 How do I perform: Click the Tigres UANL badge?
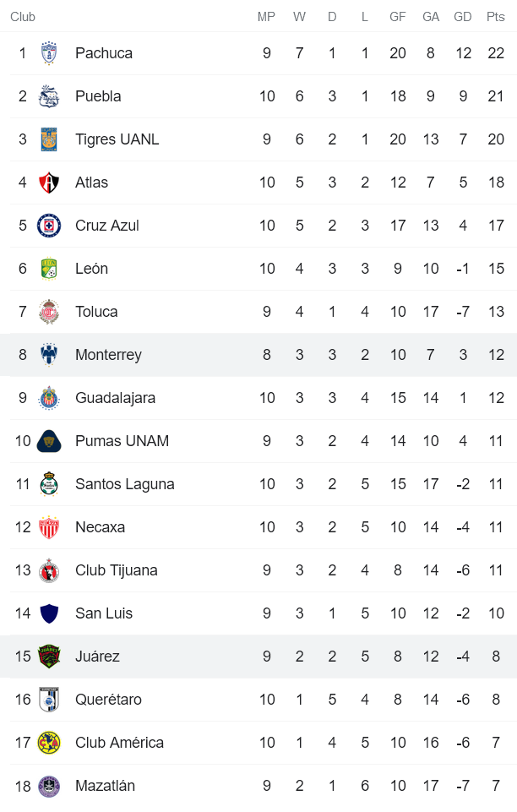[50, 139]
